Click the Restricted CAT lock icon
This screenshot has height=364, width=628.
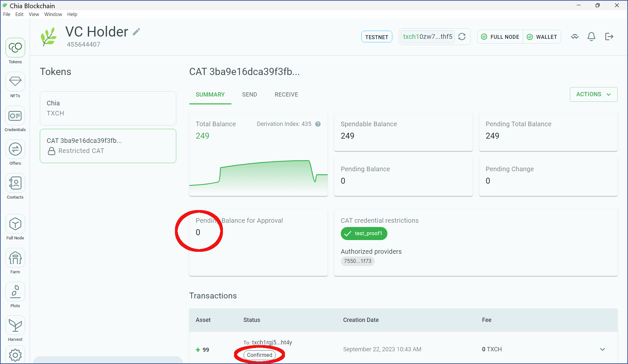tap(52, 151)
